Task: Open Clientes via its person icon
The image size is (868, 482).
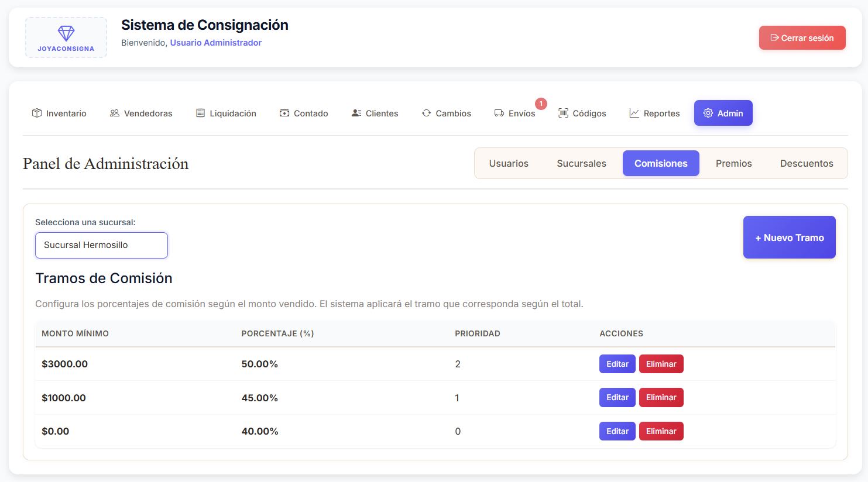Action: [x=356, y=113]
